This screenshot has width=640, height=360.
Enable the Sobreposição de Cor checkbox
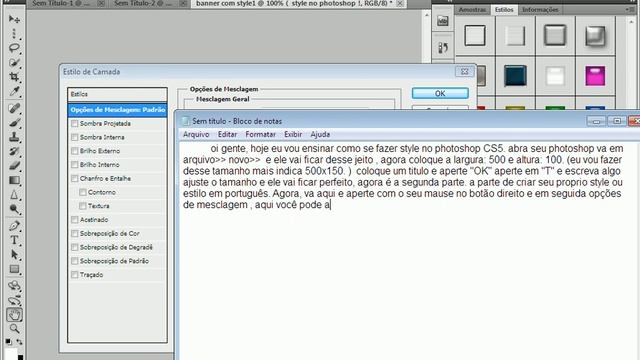pos(75,233)
